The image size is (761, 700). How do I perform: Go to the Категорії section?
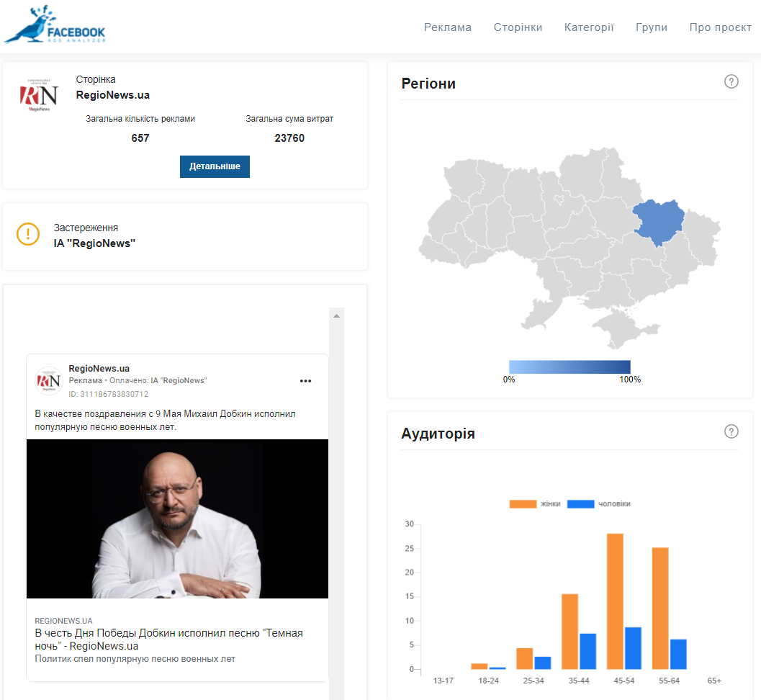588,27
